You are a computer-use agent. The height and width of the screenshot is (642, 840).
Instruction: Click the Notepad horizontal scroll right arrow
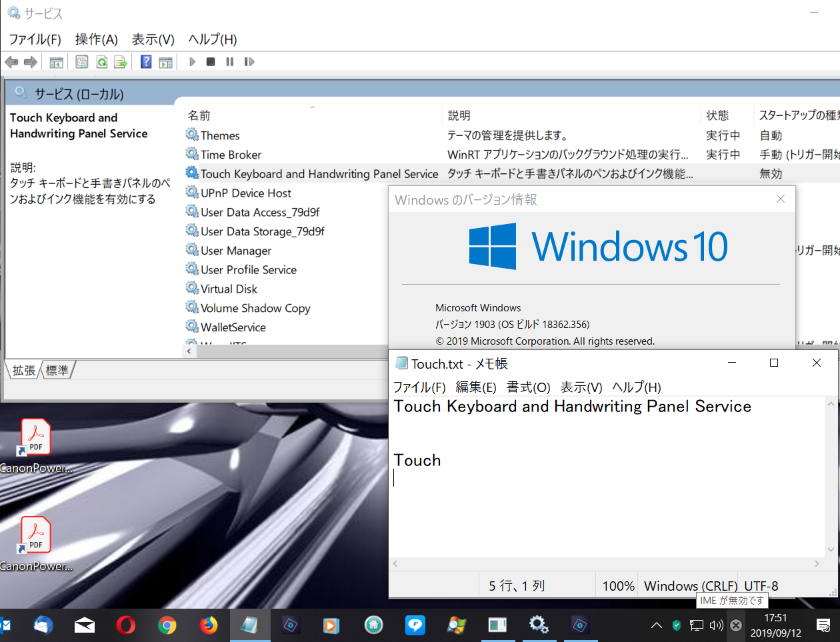[x=817, y=564]
